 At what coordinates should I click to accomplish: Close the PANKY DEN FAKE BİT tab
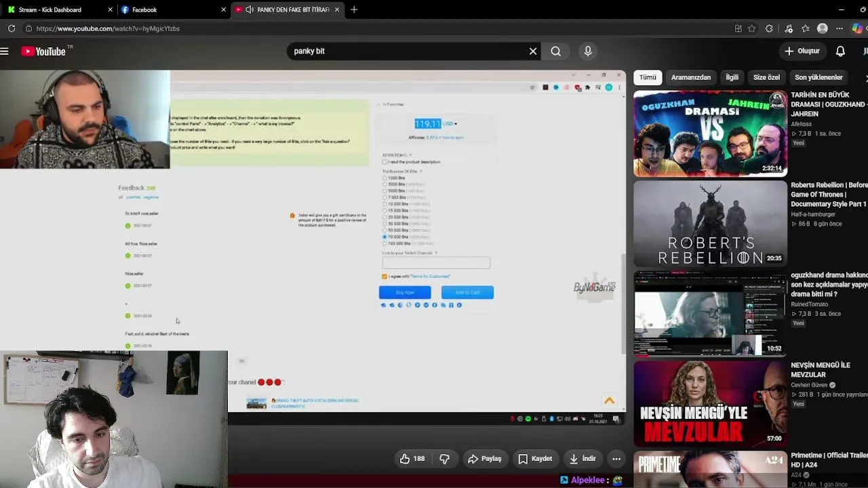(x=337, y=9)
